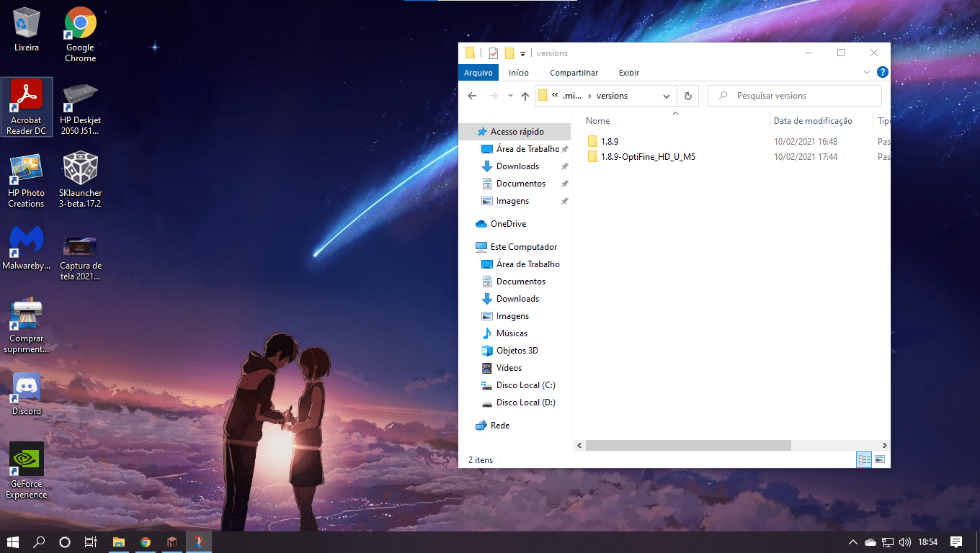Select Acesso rápido in the navigation pane
980x553 pixels.
click(514, 132)
